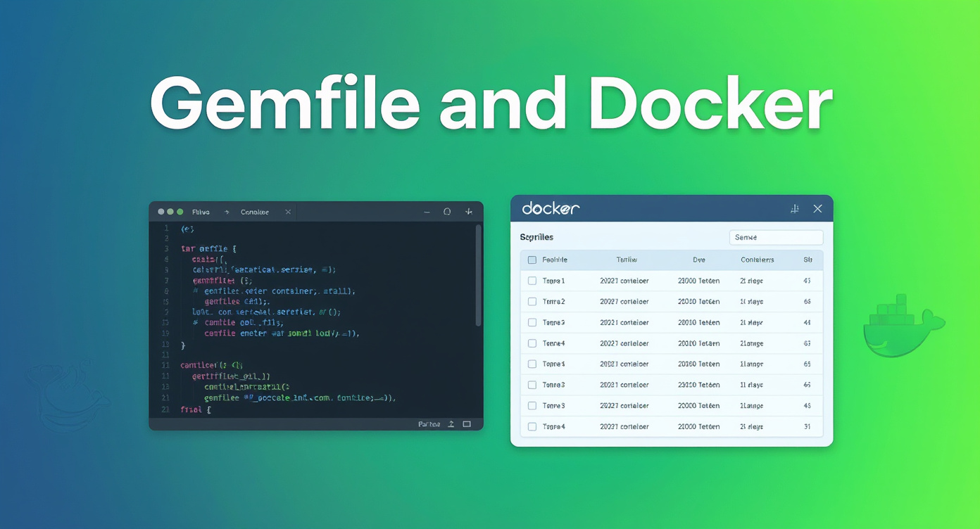Click the Partoa label in editor status bar

429,424
